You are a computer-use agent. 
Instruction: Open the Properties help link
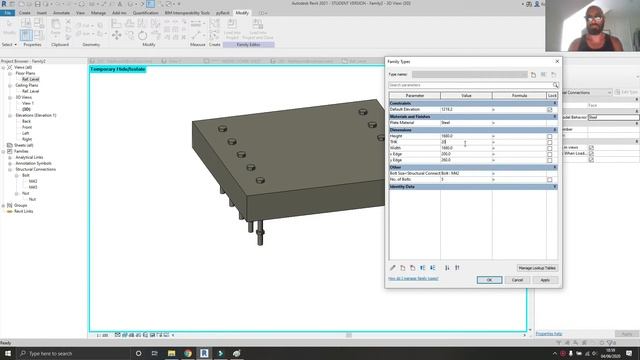point(549,334)
